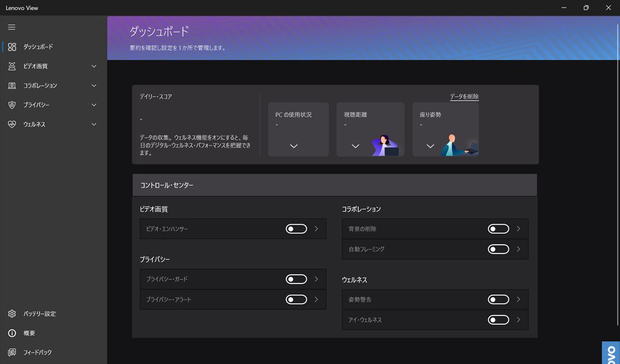This screenshot has width=620, height=364.
Task: Toggle the アイ・ウェルネス switch
Action: coord(498,320)
